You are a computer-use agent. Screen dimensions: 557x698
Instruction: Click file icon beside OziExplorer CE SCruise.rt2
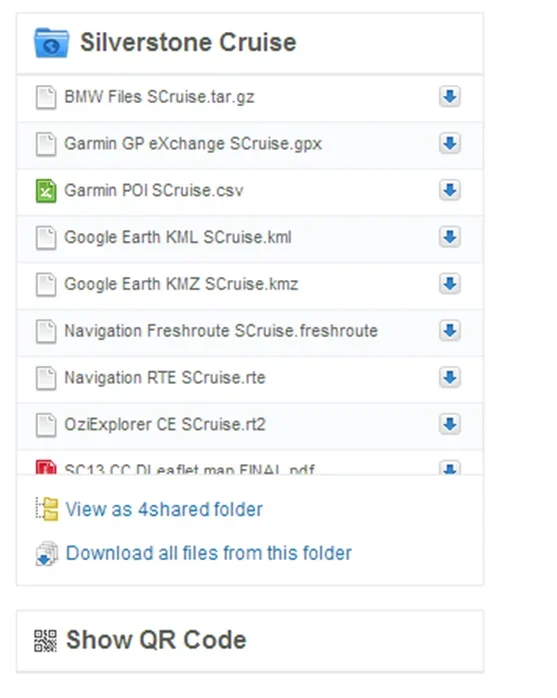click(x=46, y=425)
